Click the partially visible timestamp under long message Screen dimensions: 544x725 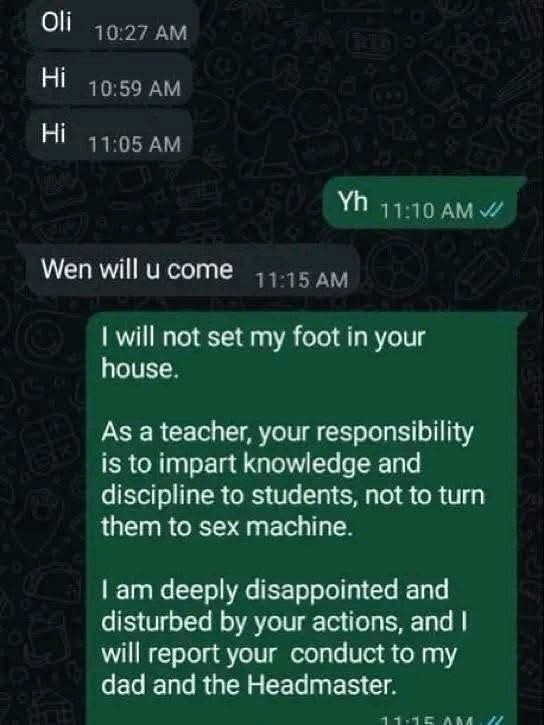pos(426,720)
